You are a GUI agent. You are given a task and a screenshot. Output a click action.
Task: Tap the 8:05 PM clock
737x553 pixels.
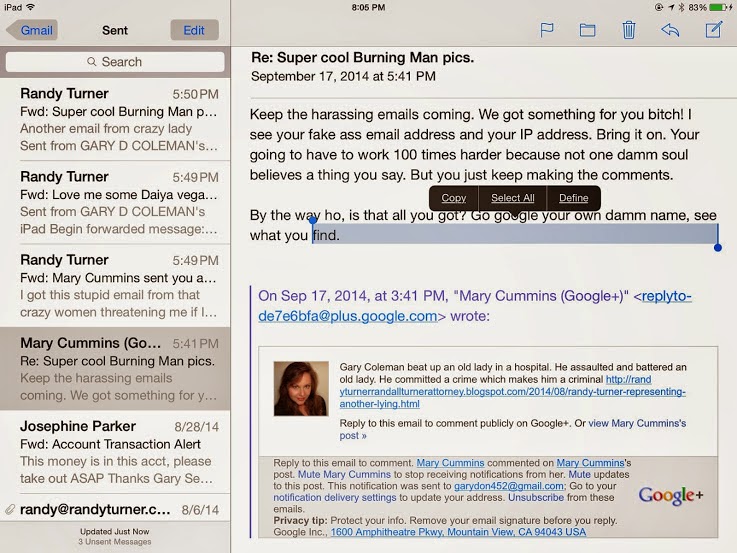tap(368, 8)
